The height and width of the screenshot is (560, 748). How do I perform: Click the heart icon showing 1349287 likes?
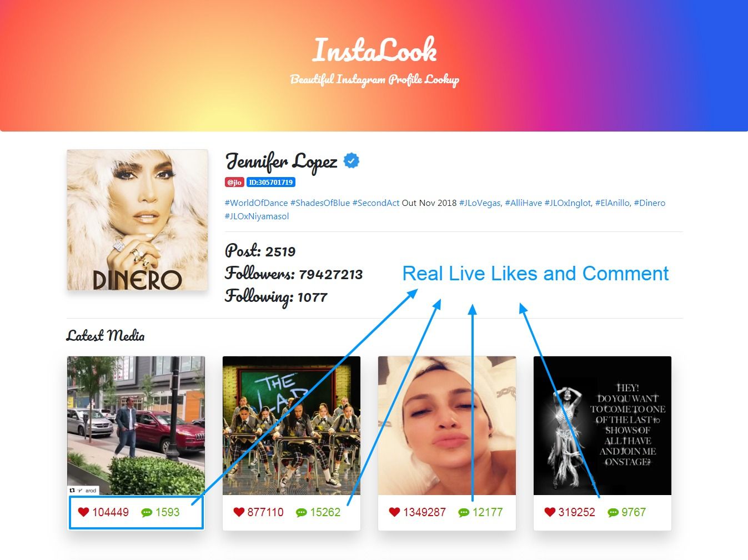pos(394,512)
